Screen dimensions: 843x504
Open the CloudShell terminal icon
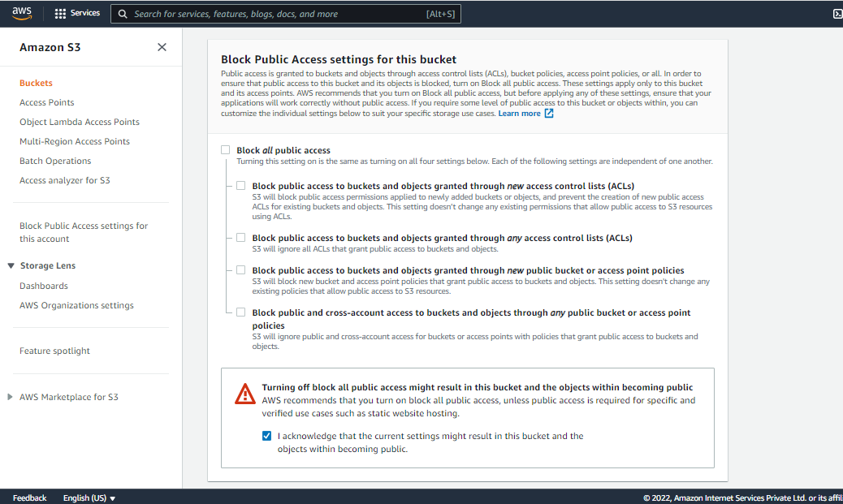837,14
